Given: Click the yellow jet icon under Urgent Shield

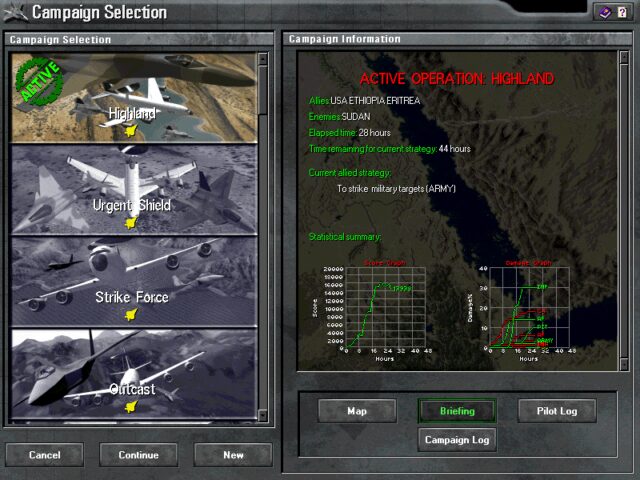Looking at the screenshot, I should (130, 222).
